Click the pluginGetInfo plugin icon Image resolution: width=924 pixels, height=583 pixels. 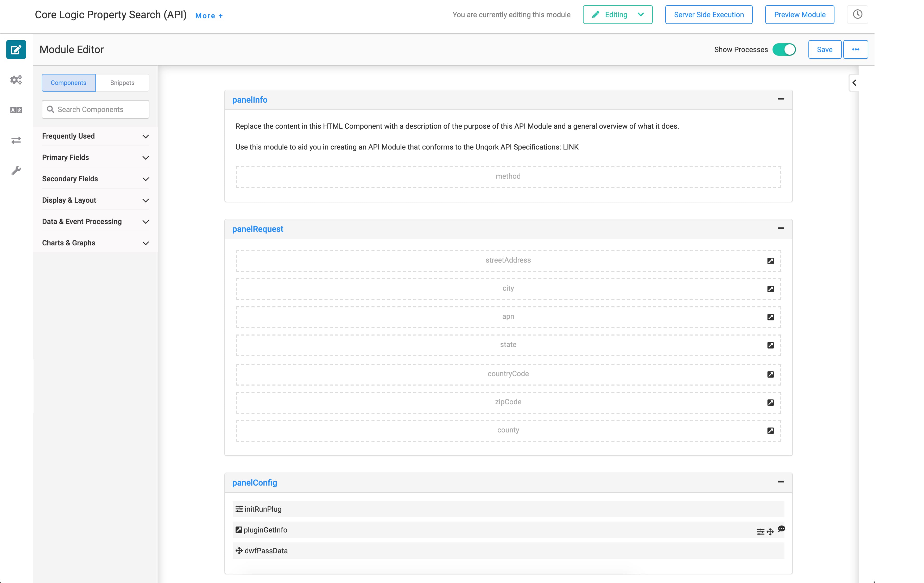click(x=239, y=530)
